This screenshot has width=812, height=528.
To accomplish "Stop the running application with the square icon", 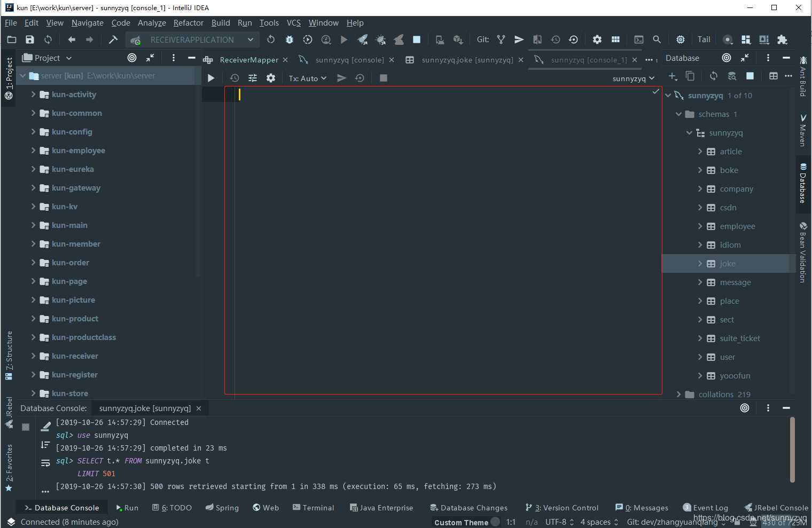I will [x=417, y=40].
